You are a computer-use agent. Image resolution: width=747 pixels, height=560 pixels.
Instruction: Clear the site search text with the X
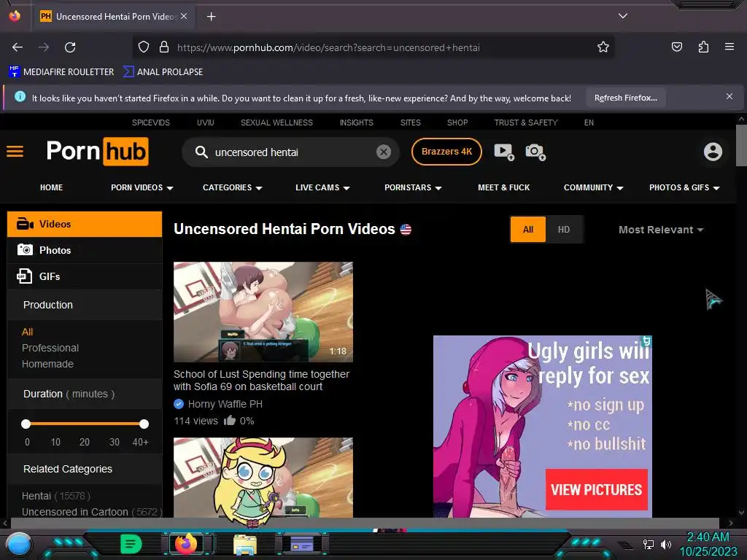click(384, 152)
